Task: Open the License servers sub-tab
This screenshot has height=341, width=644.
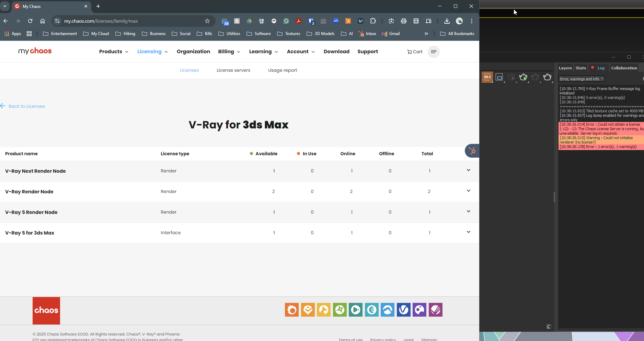Action: pos(233,70)
